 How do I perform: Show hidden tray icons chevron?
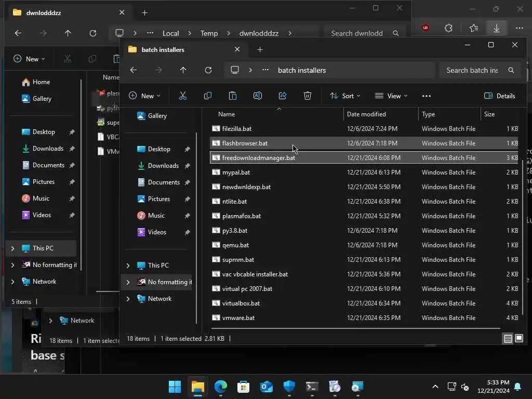tap(435, 387)
